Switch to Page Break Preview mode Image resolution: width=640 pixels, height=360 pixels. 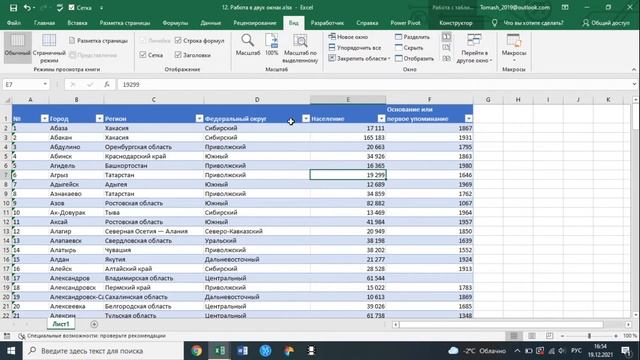pyautogui.click(x=49, y=48)
